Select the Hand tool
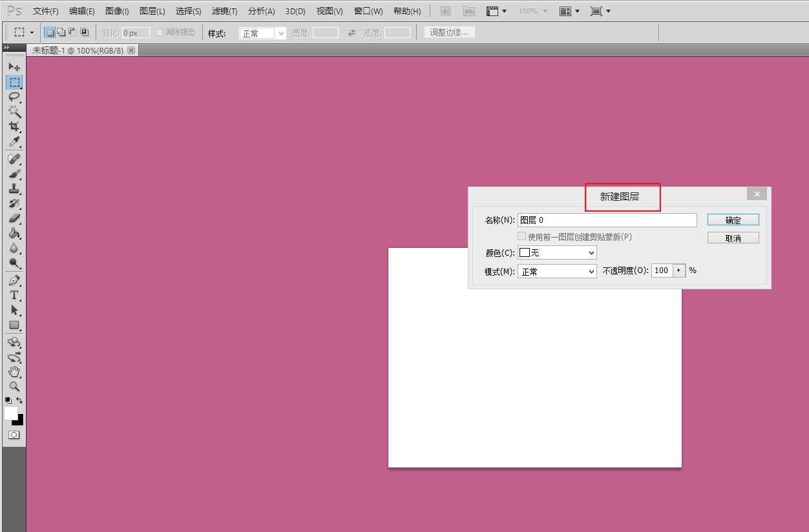Viewport: 809px width, 532px height. tap(14, 372)
